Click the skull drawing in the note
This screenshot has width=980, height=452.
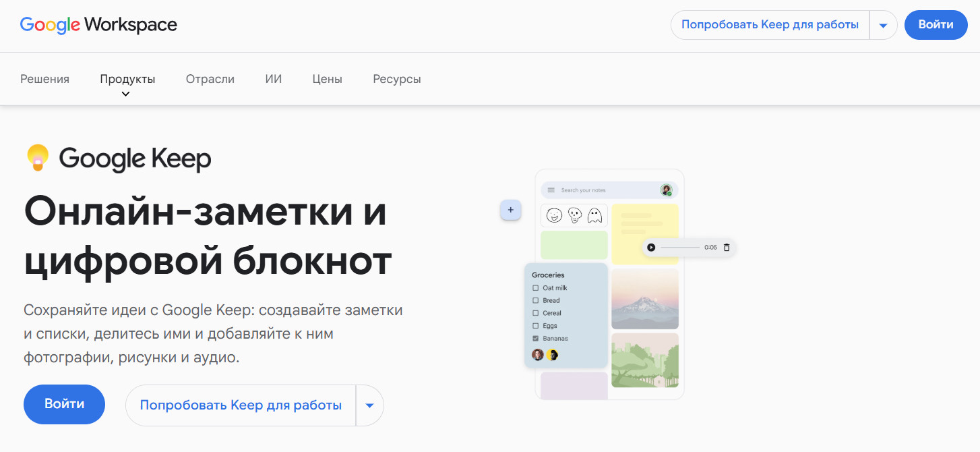574,215
